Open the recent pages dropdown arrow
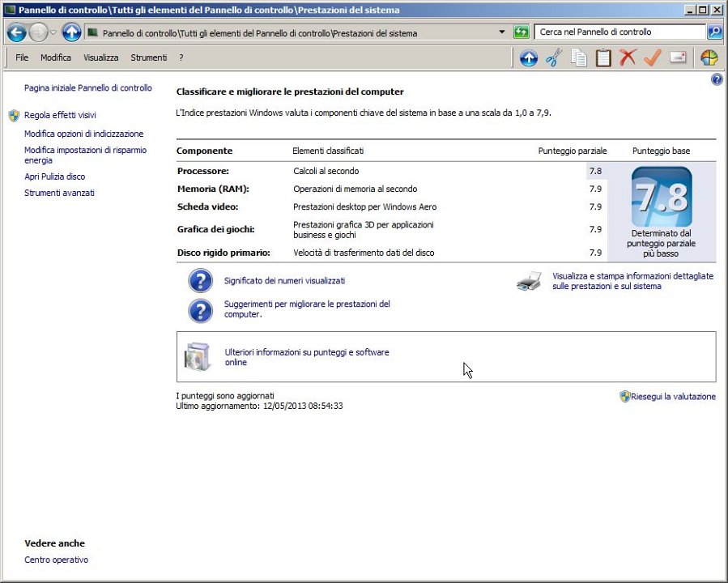Viewport: 728px width, 583px height. click(53, 32)
